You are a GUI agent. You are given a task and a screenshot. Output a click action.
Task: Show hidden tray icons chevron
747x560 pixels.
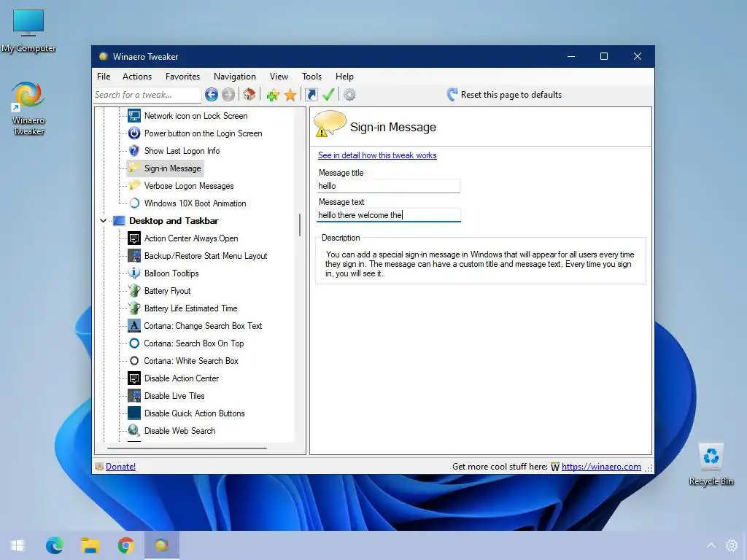[711, 545]
